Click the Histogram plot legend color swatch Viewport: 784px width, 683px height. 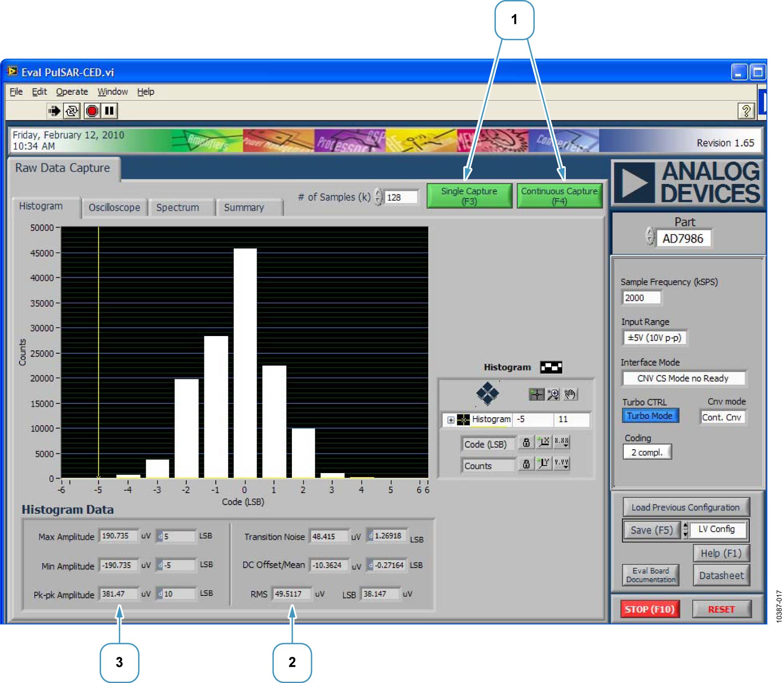551,367
